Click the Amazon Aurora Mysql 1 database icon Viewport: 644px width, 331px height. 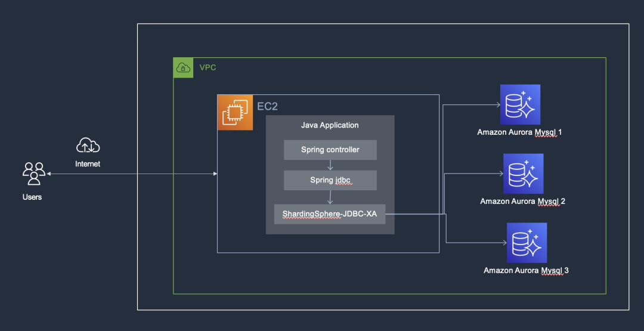click(520, 105)
